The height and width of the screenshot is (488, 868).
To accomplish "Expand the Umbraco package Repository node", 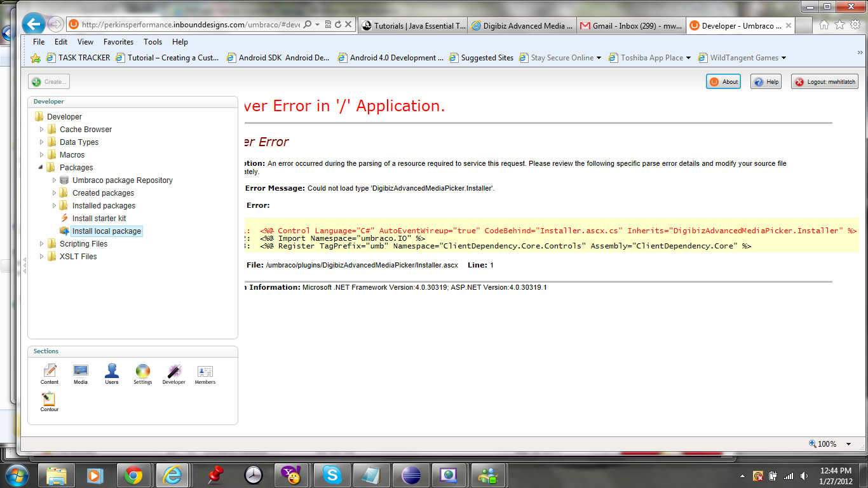I will (x=55, y=180).
